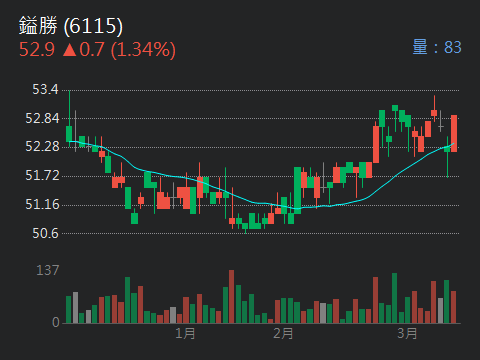480x360 pixels.
Task: Click the 1月 date axis label
Action: pyautogui.click(x=185, y=333)
